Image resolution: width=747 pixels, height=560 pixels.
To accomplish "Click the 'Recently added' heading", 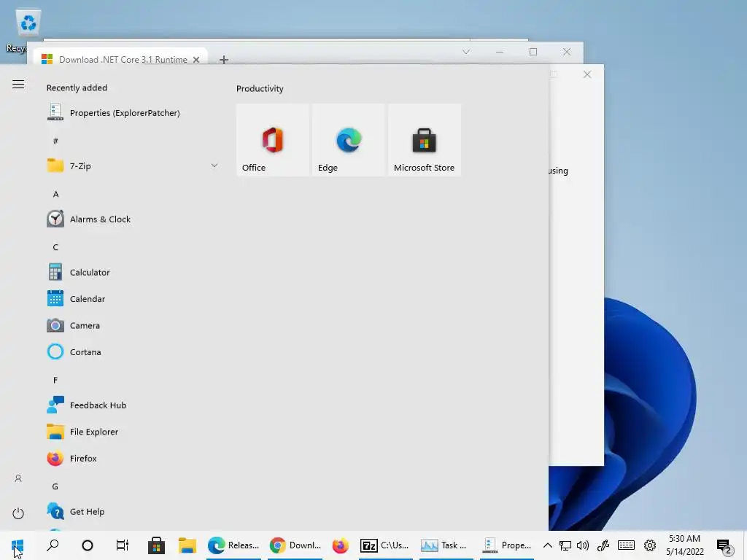I will point(77,87).
